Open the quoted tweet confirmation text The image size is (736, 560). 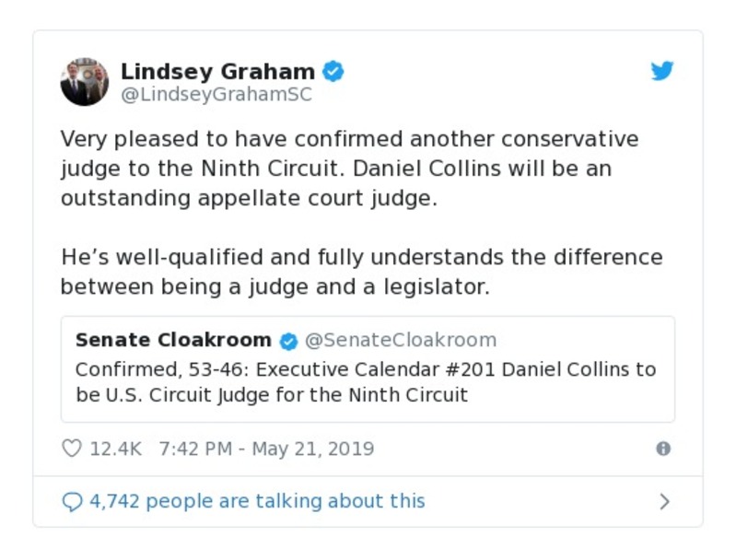[365, 382]
